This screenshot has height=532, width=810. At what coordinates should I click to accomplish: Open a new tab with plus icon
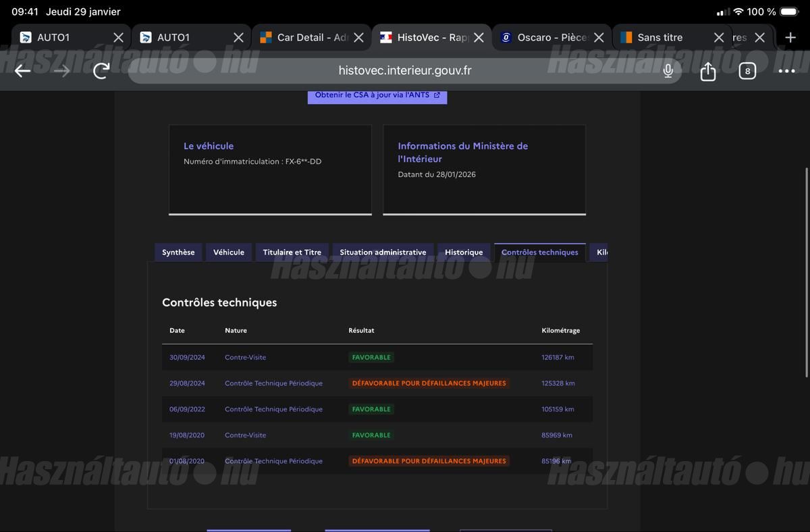[x=790, y=38]
